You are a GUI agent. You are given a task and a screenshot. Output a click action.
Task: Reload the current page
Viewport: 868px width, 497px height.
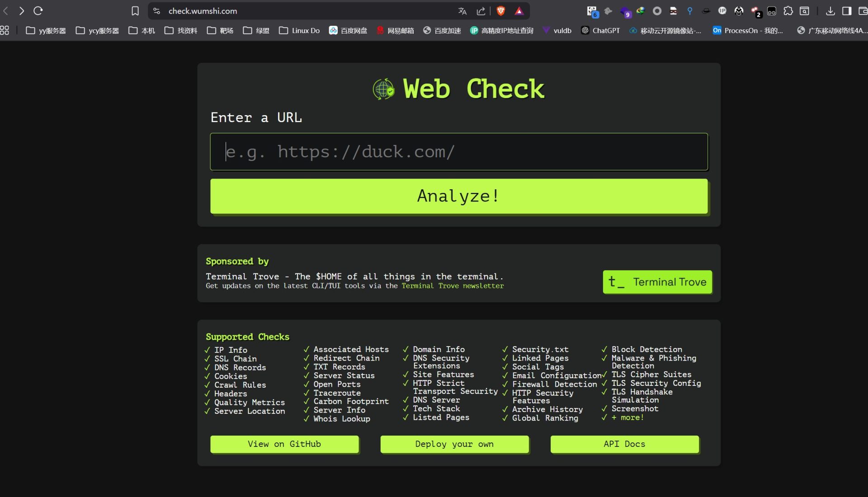[x=38, y=11]
